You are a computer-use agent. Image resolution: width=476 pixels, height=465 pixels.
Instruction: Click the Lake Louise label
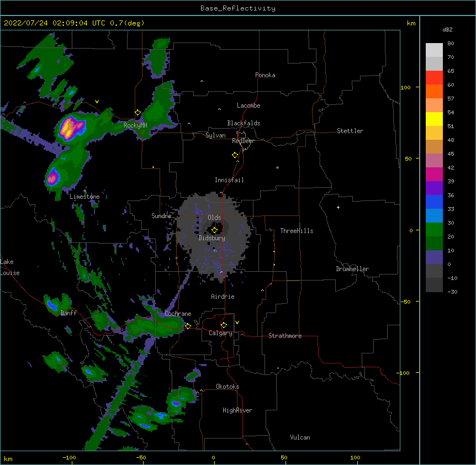(10, 267)
